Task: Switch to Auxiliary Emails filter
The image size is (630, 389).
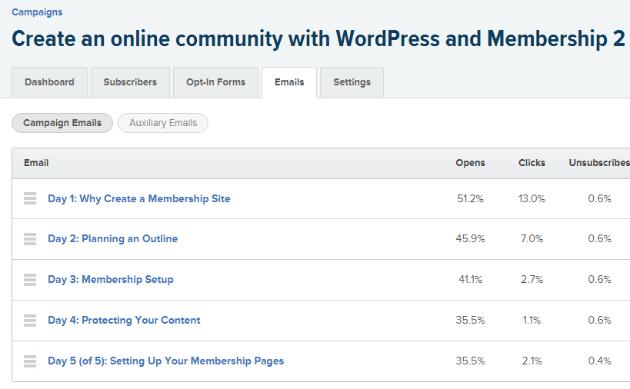Action: [x=163, y=123]
